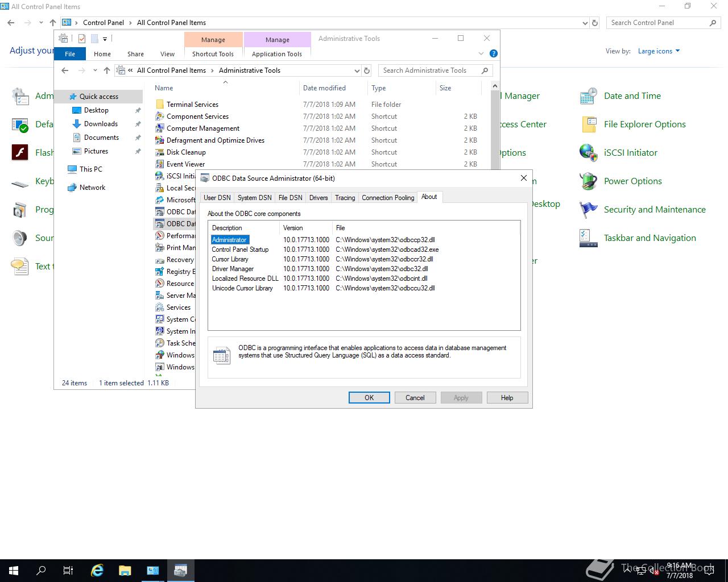This screenshot has height=582, width=728.
Task: Select Cursor Library row in component list
Action: pos(364,259)
